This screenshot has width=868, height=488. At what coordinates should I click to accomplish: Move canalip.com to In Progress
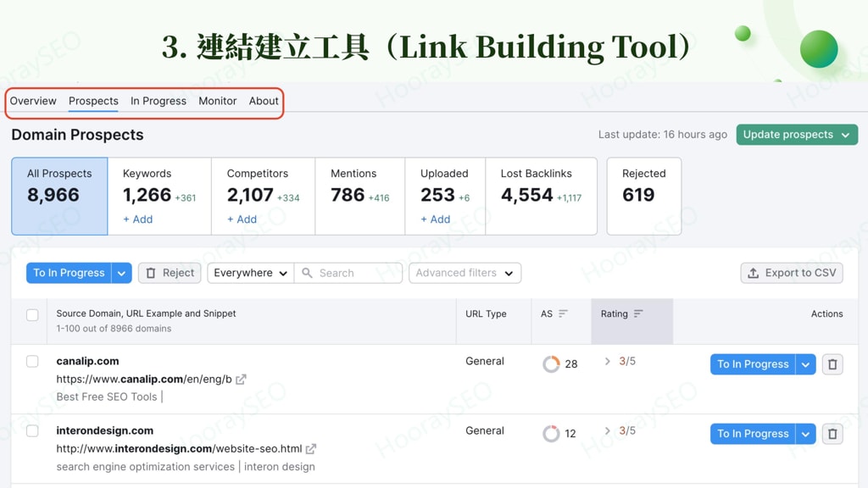point(753,364)
